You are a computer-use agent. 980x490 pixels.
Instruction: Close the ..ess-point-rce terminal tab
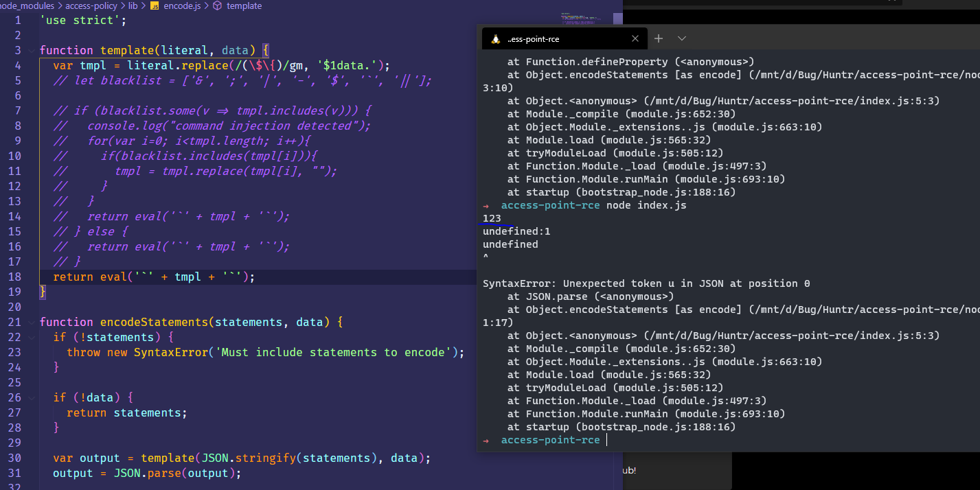coord(635,38)
